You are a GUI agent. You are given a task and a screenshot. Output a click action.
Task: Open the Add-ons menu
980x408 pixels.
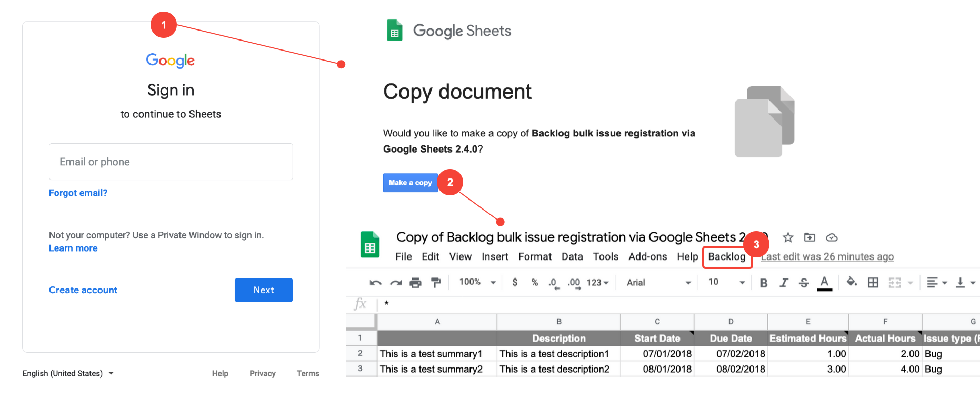pyautogui.click(x=648, y=257)
